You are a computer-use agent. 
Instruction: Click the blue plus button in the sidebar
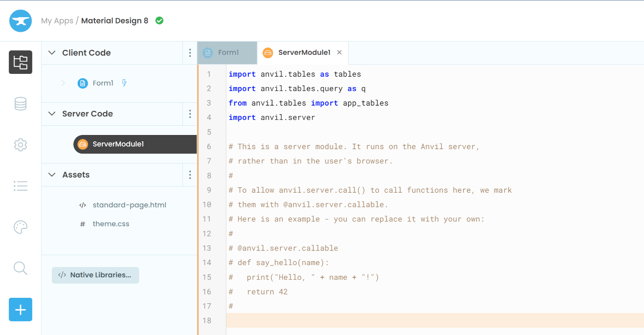(x=20, y=310)
